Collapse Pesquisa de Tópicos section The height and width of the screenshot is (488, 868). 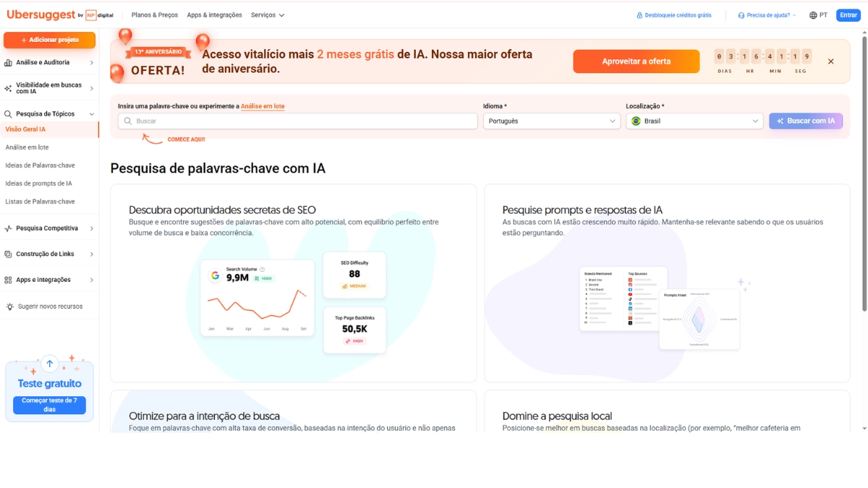[92, 114]
